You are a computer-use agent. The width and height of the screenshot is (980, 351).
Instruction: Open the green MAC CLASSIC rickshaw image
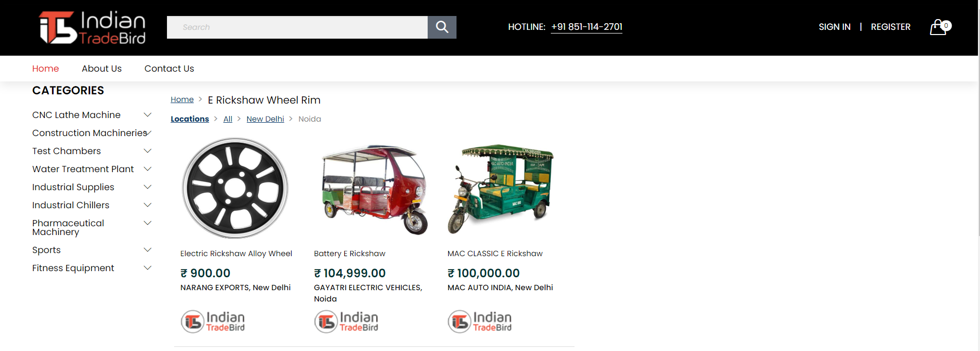[501, 189]
